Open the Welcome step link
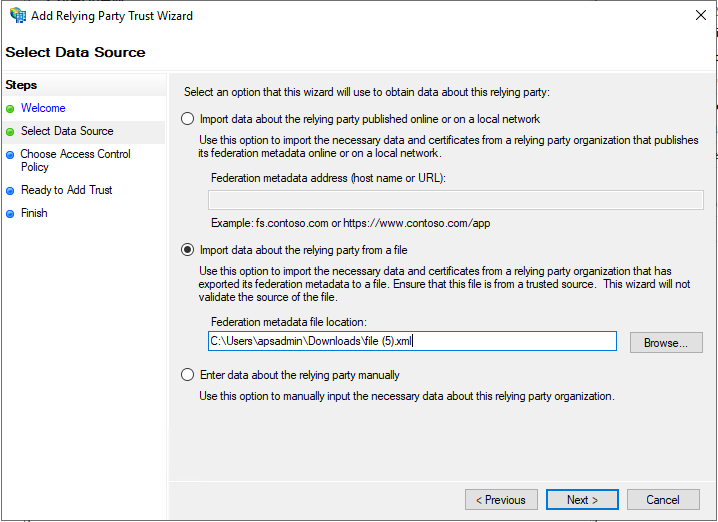This screenshot has width=718, height=522. 43,108
